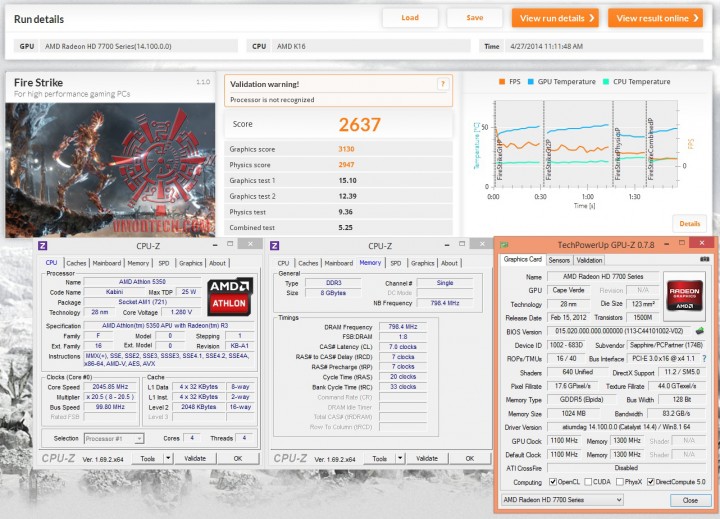Click the orange FPS legend swatch
Image resolution: width=720 pixels, height=519 pixels.
coord(501,82)
